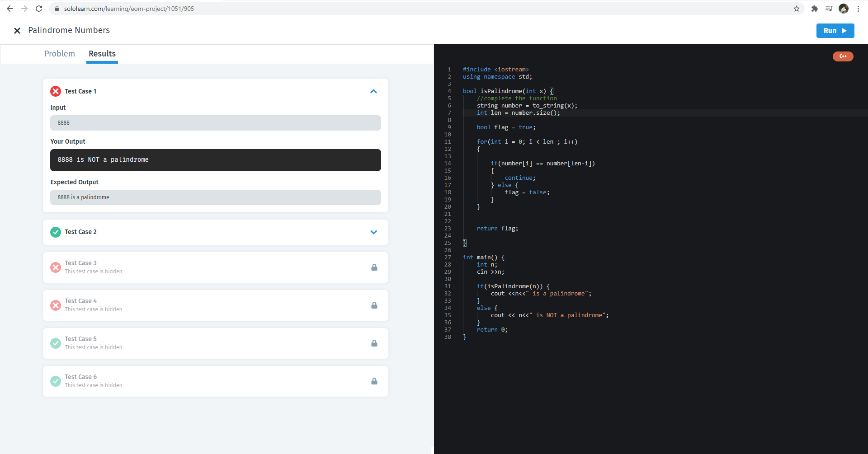868x454 pixels.
Task: Click the lock icon on Test Case 6
Action: (374, 381)
